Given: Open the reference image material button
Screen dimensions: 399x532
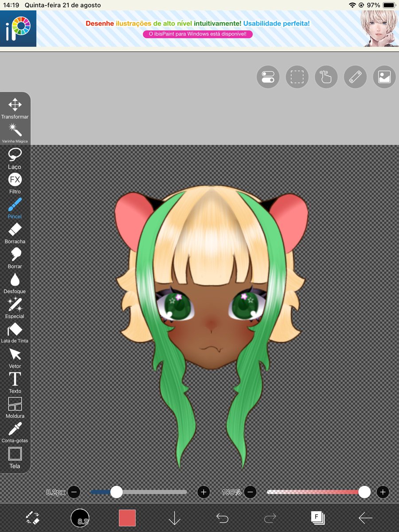Looking at the screenshot, I should point(384,77).
